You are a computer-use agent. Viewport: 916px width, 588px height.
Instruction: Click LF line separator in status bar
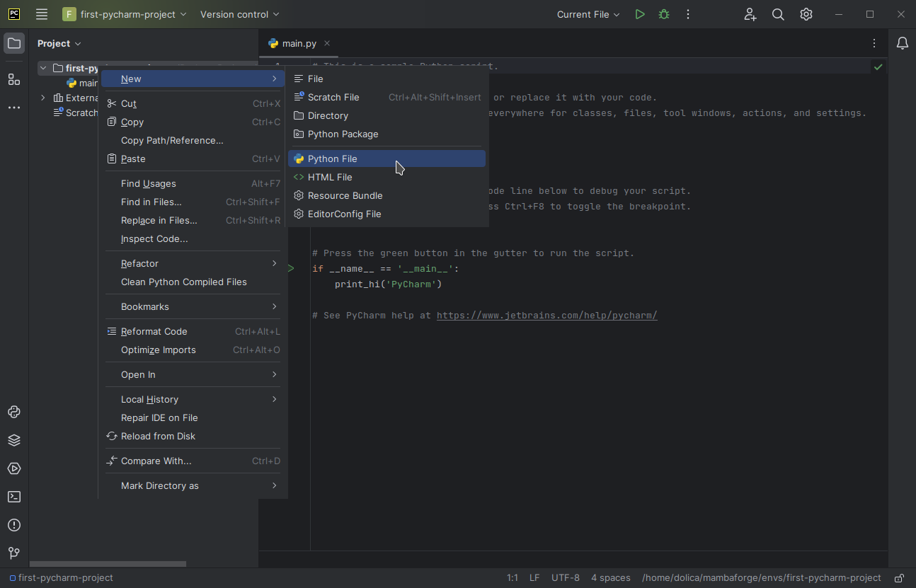534,578
